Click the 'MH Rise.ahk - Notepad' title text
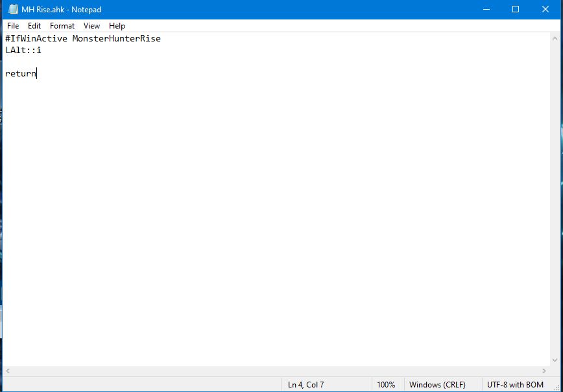The width and height of the screenshot is (563, 392). coord(62,10)
